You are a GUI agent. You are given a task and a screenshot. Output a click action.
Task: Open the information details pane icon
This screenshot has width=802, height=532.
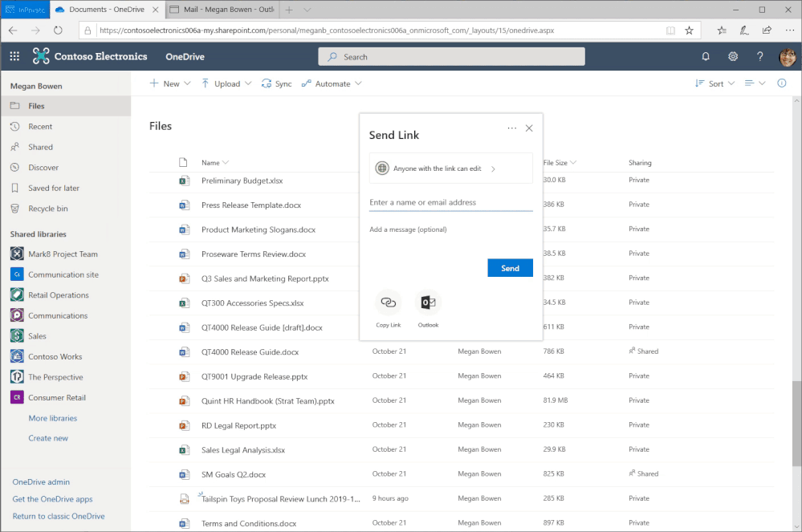(782, 83)
